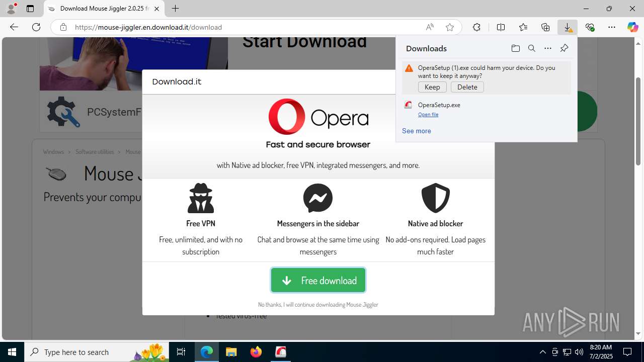The height and width of the screenshot is (362, 644).
Task: Open a new tab with plus button
Action: click(x=175, y=9)
